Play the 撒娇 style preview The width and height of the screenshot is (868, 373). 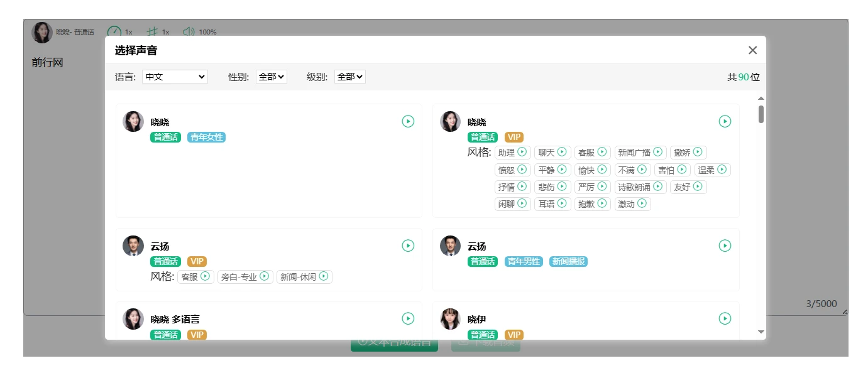698,152
